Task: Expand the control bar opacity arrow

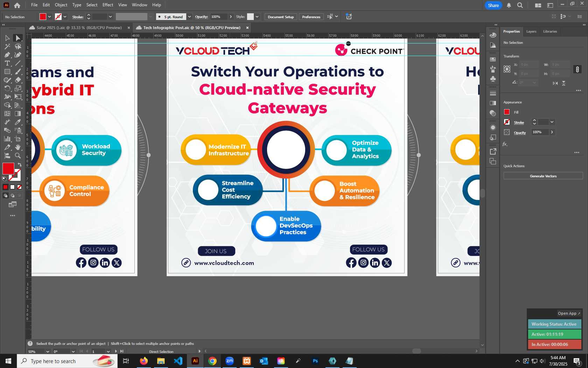Action: [231, 16]
